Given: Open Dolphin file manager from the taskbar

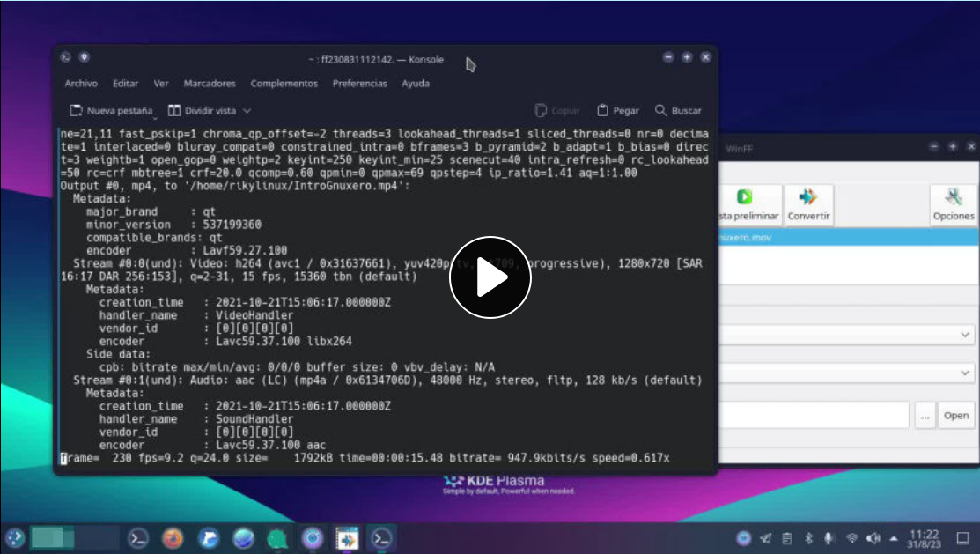Looking at the screenshot, I should 209,538.
